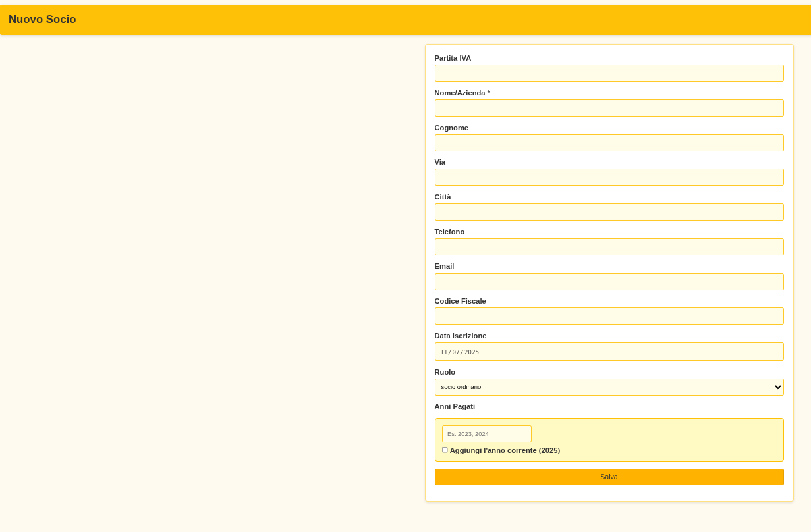811x532 pixels.
Task: Click the Nome/Azienda * label
Action: click(x=462, y=93)
